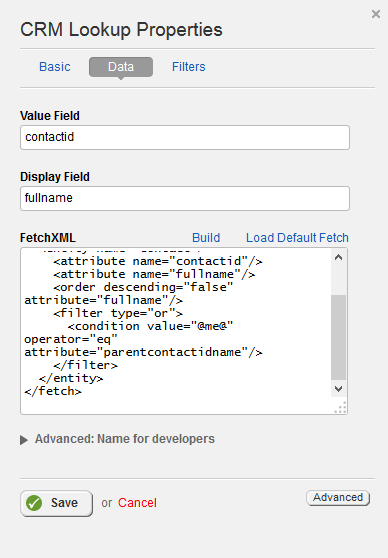This screenshot has height=558, width=388.
Task: Click the Load Default Fetch link
Action: 297,238
